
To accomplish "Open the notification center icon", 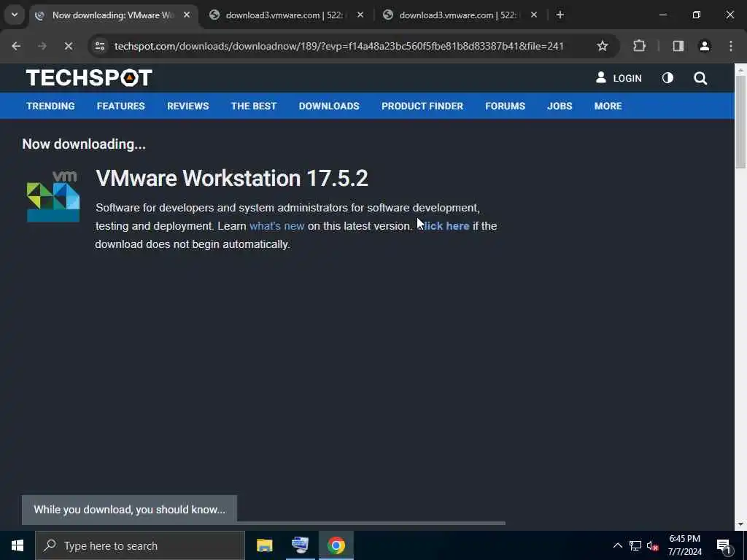I will tap(724, 545).
